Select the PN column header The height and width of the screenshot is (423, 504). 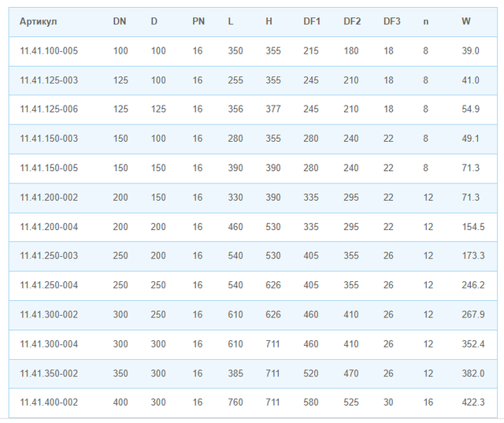[x=198, y=21]
